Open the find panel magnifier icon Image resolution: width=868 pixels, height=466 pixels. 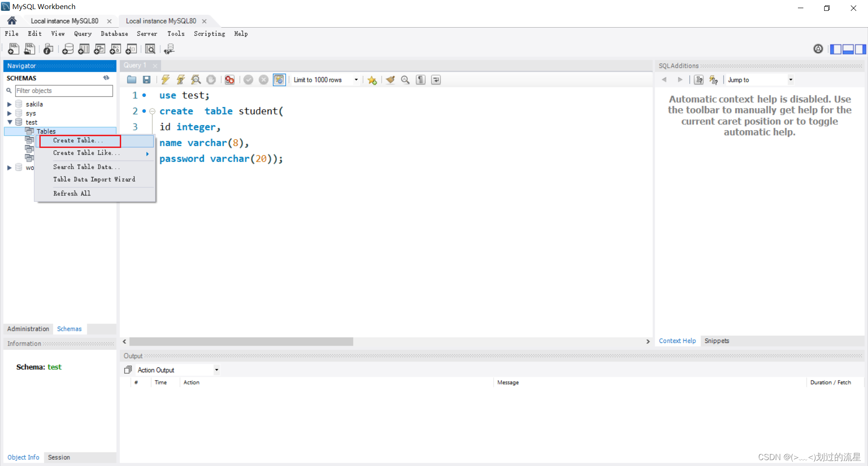[x=406, y=80]
